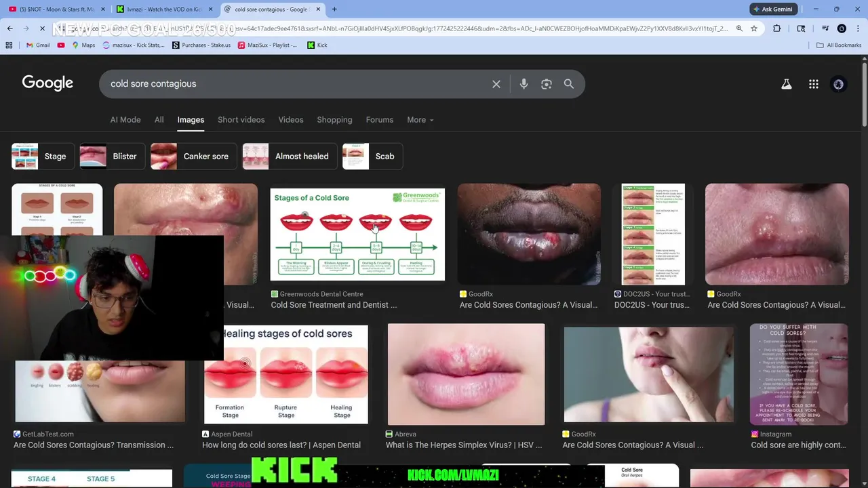Open the MaziSux Playlist bookmark
Viewport: 868px width, 488px height.
(267, 45)
